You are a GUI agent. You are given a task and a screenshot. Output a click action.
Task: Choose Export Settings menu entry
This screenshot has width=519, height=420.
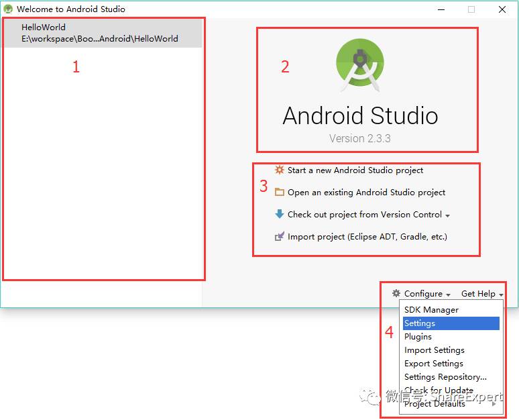pyautogui.click(x=451, y=364)
